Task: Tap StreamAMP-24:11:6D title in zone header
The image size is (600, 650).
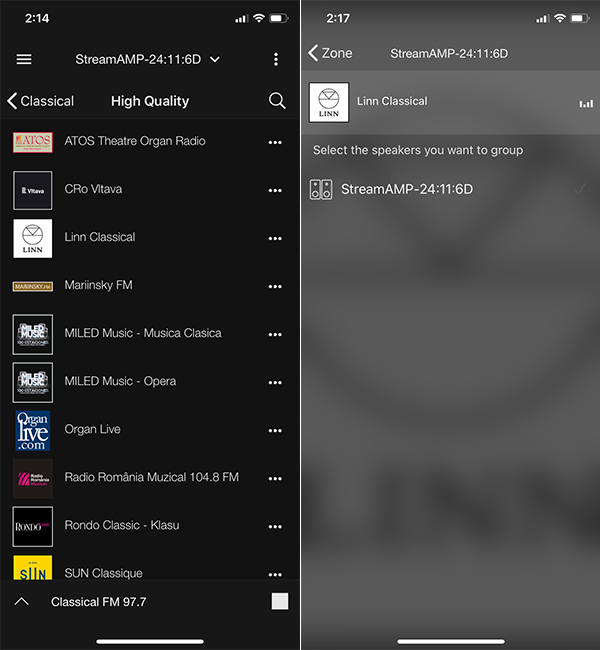Action: [x=449, y=53]
